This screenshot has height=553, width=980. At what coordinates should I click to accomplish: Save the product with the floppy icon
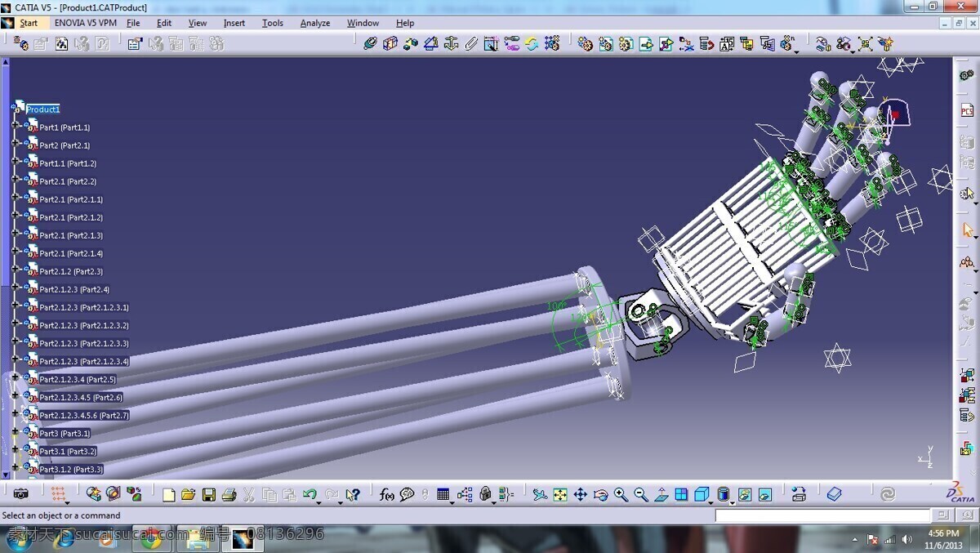point(208,494)
